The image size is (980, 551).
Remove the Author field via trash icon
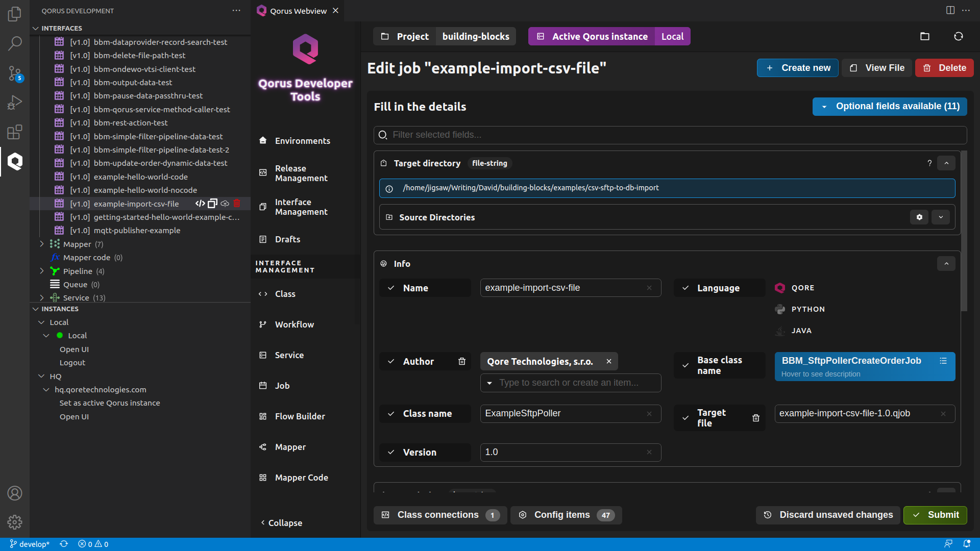[462, 361]
